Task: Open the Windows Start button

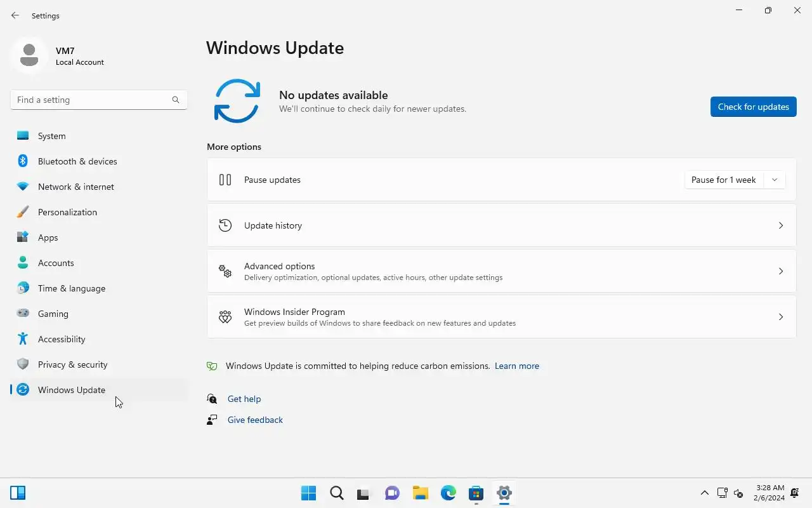Action: click(x=309, y=493)
